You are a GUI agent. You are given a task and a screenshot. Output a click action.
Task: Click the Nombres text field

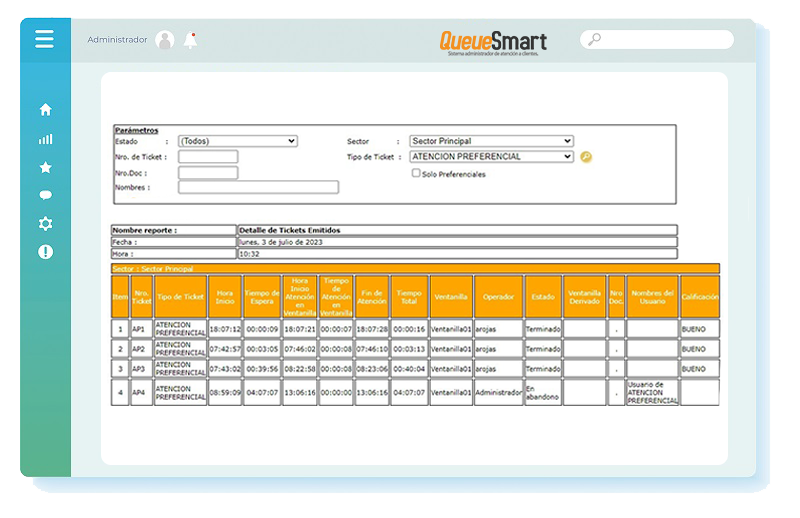pos(258,187)
